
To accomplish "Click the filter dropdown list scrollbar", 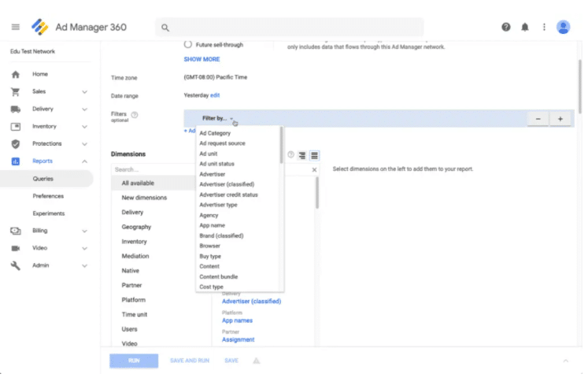I will pyautogui.click(x=282, y=145).
